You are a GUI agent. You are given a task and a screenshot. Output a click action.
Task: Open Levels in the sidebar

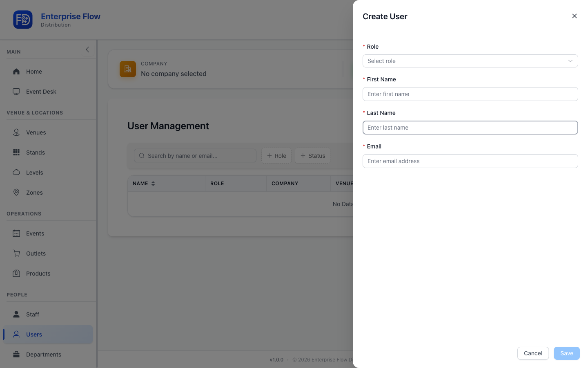click(x=48, y=173)
